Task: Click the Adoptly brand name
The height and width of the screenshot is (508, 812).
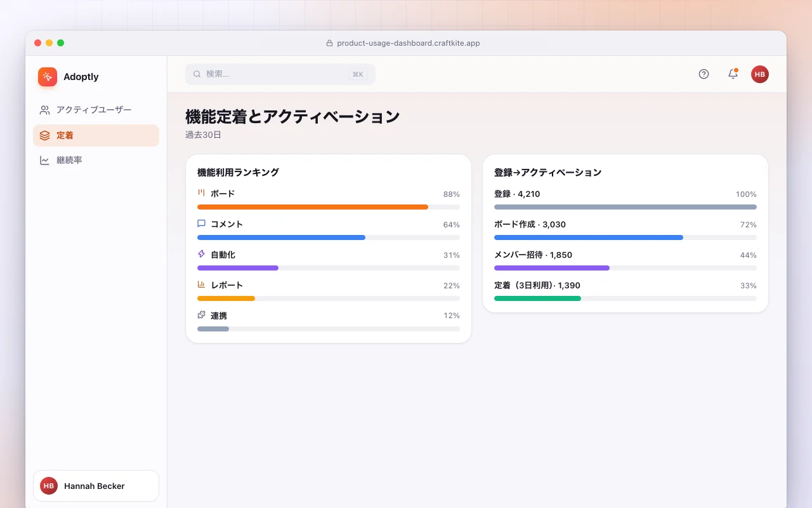Action: (81, 77)
